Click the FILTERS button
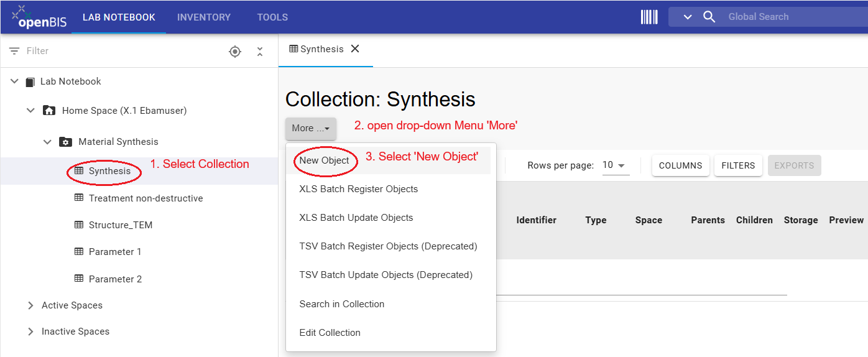Image resolution: width=868 pixels, height=357 pixels. tap(738, 165)
